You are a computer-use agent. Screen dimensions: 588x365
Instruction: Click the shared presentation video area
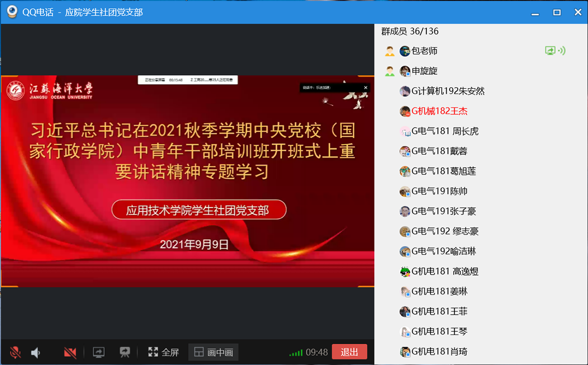click(x=187, y=182)
